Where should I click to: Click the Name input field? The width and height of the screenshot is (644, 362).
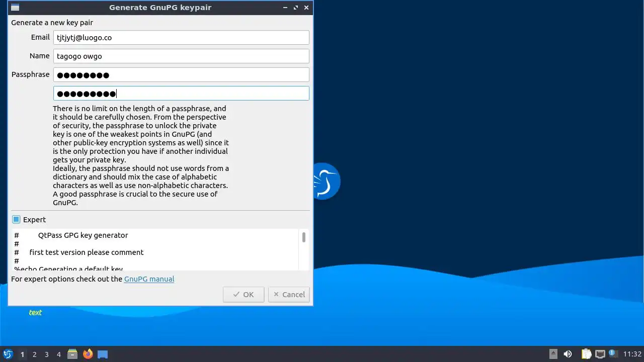coord(181,56)
